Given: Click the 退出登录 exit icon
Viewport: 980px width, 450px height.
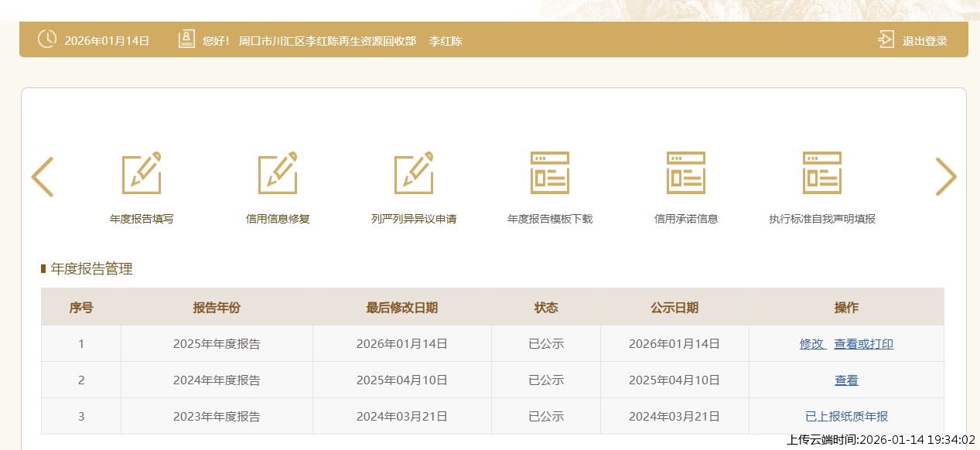Looking at the screenshot, I should coord(886,40).
